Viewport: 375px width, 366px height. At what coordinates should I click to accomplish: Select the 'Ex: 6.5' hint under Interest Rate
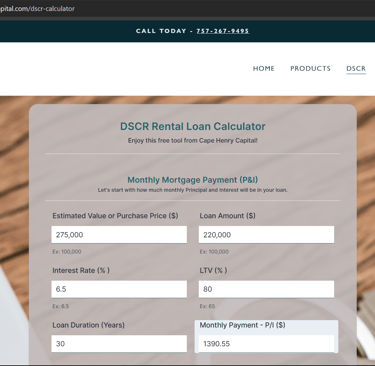(x=61, y=306)
